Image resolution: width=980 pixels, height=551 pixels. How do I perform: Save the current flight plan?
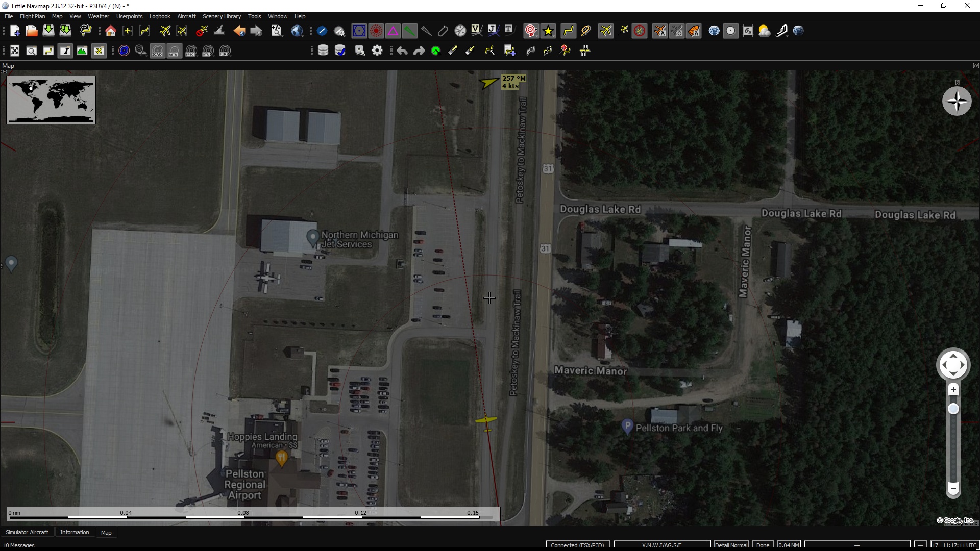[x=48, y=31]
